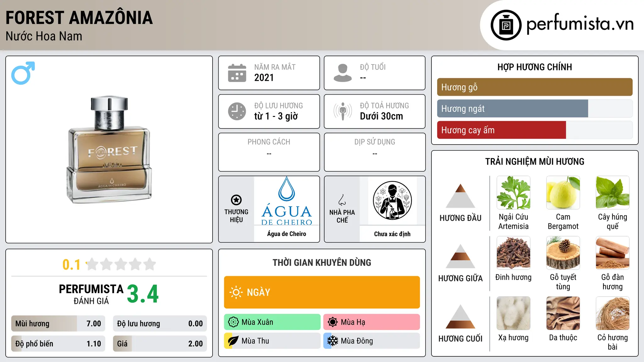
Task: Open the Gỗ tuyết tùng note image
Action: (x=563, y=253)
